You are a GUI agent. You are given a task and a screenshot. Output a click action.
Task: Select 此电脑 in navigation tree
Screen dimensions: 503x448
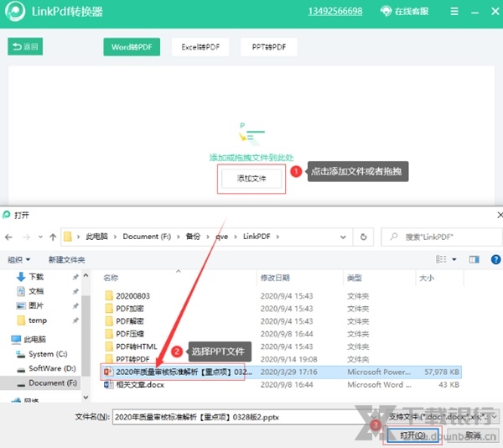[29, 339]
